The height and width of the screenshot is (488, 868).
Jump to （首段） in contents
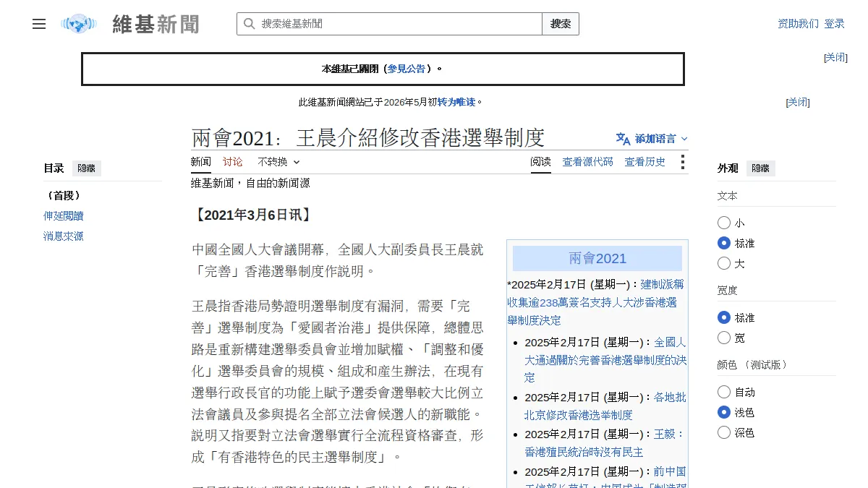(64, 196)
